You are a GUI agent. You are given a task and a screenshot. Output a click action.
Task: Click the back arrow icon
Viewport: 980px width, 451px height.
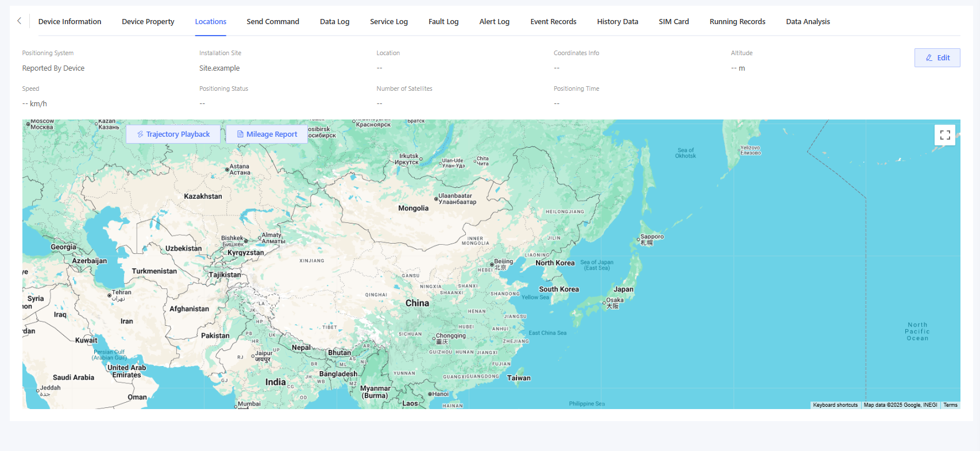click(19, 21)
